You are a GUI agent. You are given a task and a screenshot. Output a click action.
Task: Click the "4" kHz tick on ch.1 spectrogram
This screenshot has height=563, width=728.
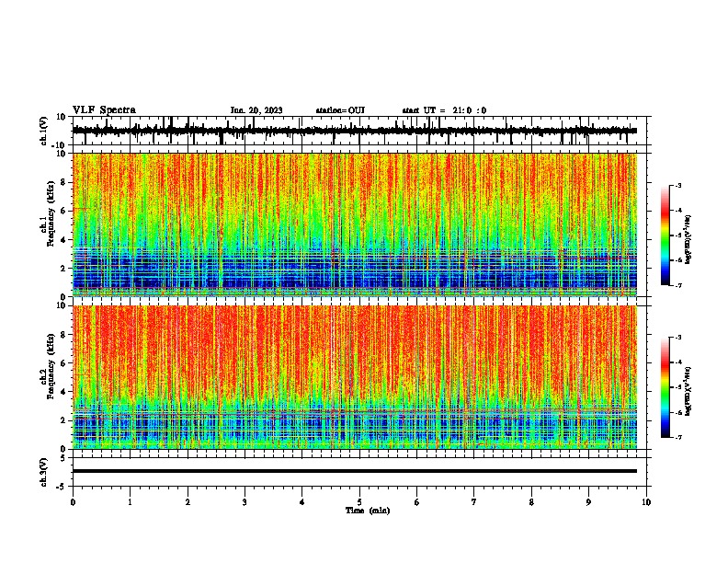64,240
